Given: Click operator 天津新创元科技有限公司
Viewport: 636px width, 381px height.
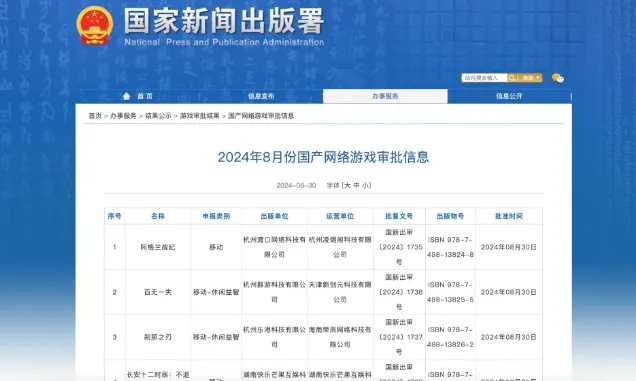Looking at the screenshot, I should [x=340, y=292].
